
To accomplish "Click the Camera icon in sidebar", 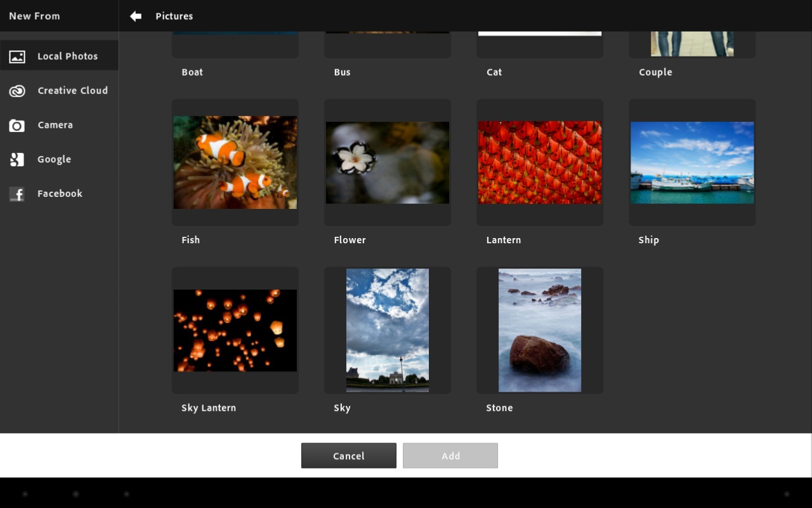I will (x=17, y=126).
